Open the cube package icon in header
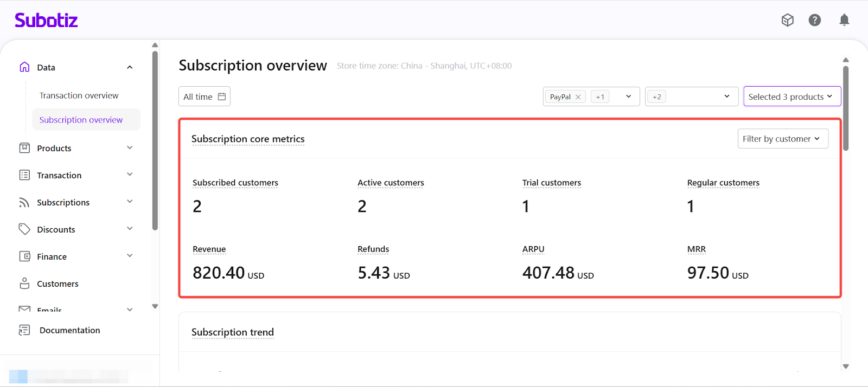 pyautogui.click(x=787, y=20)
